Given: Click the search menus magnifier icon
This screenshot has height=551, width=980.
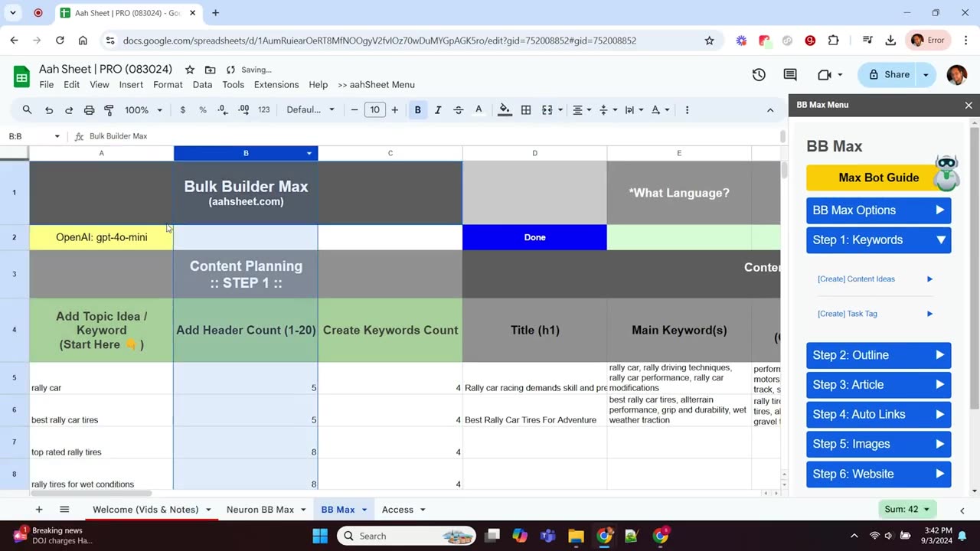Looking at the screenshot, I should point(27,109).
